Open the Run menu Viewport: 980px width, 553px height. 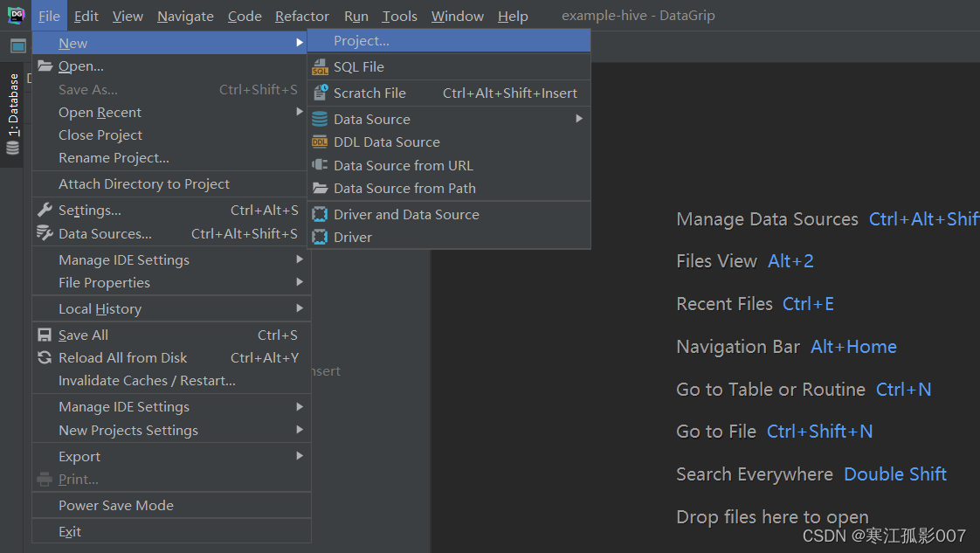click(355, 16)
